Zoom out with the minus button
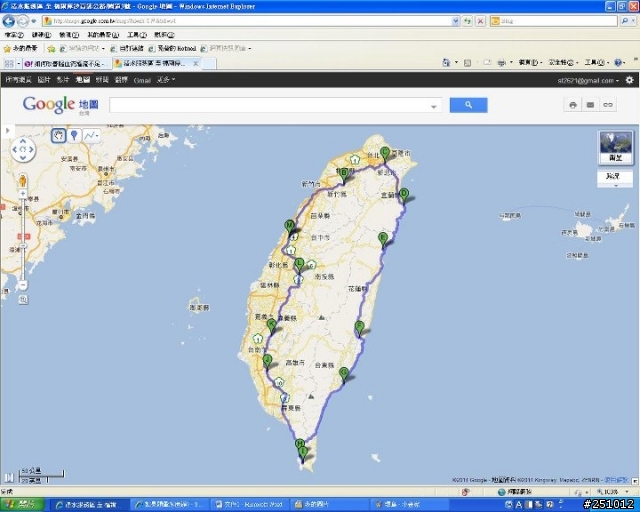Viewport: 640px width, 512px height. [x=23, y=285]
